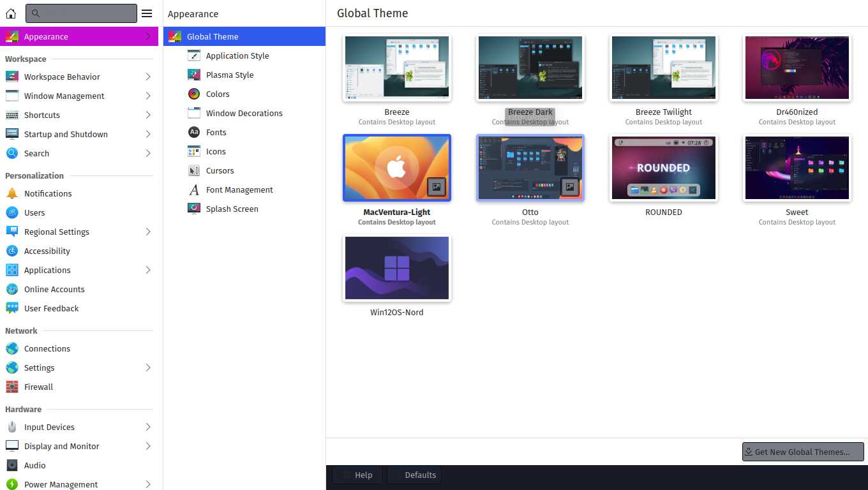Click the Help button

(x=357, y=475)
